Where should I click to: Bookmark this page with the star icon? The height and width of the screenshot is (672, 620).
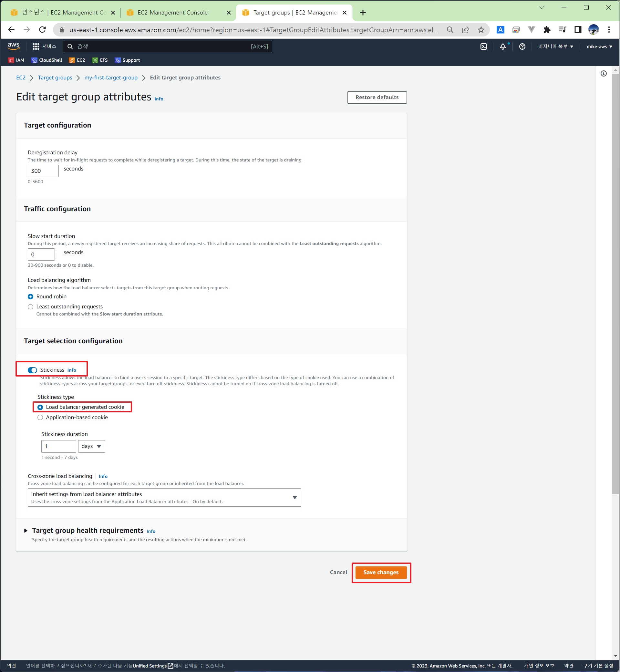pyautogui.click(x=481, y=30)
